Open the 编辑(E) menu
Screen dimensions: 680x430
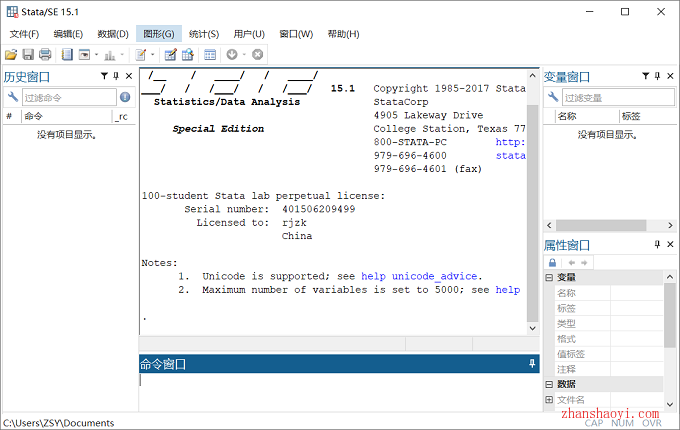click(68, 34)
